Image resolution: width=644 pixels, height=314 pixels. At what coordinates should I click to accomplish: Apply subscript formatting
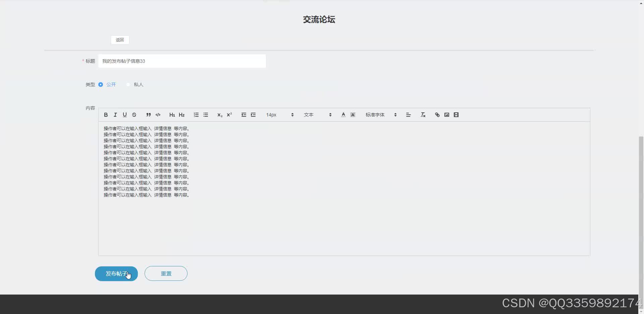click(x=220, y=115)
